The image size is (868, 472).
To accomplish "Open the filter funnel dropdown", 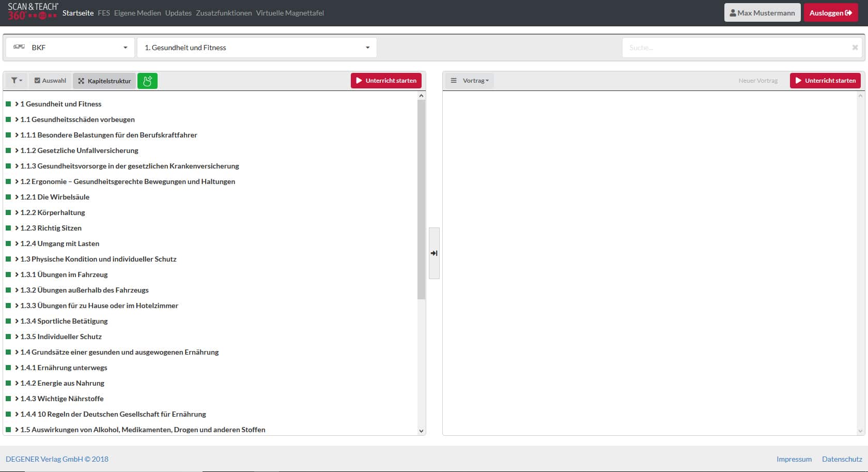I will point(17,81).
